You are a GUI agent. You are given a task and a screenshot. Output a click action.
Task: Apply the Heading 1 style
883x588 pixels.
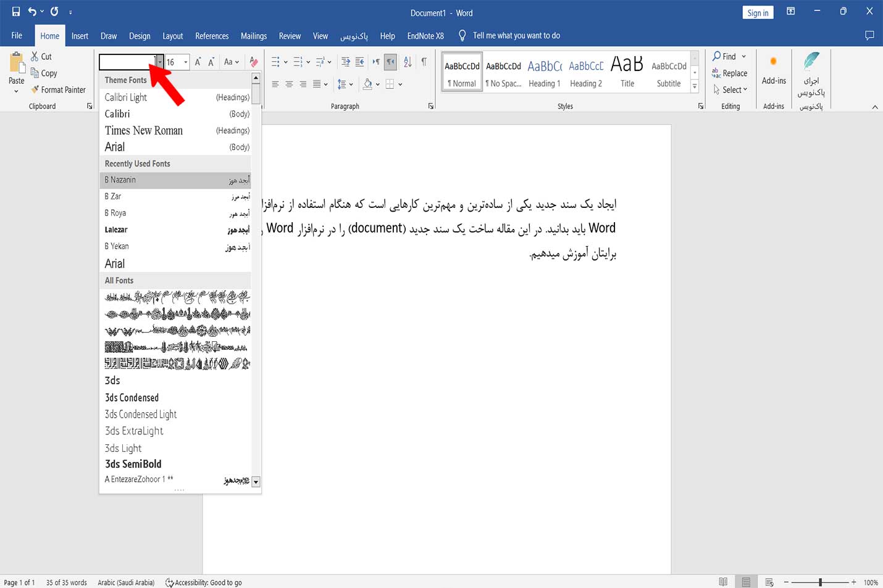pos(545,73)
